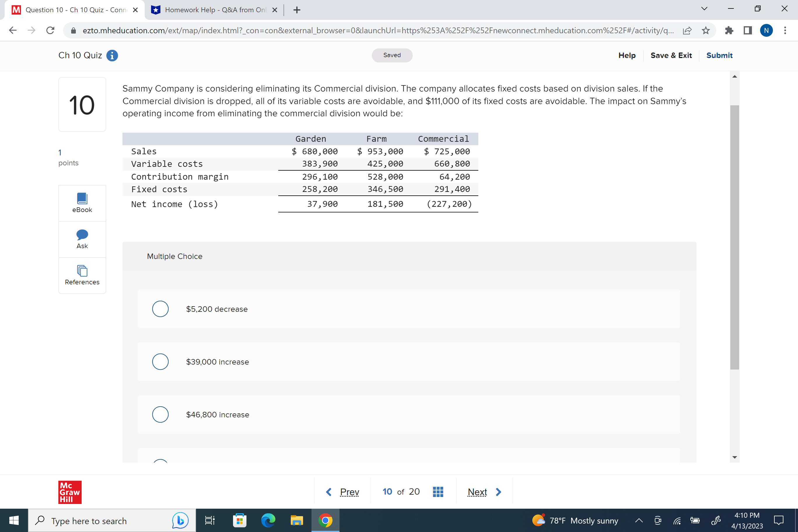Open the tab search dropdown chevron

coord(704,9)
